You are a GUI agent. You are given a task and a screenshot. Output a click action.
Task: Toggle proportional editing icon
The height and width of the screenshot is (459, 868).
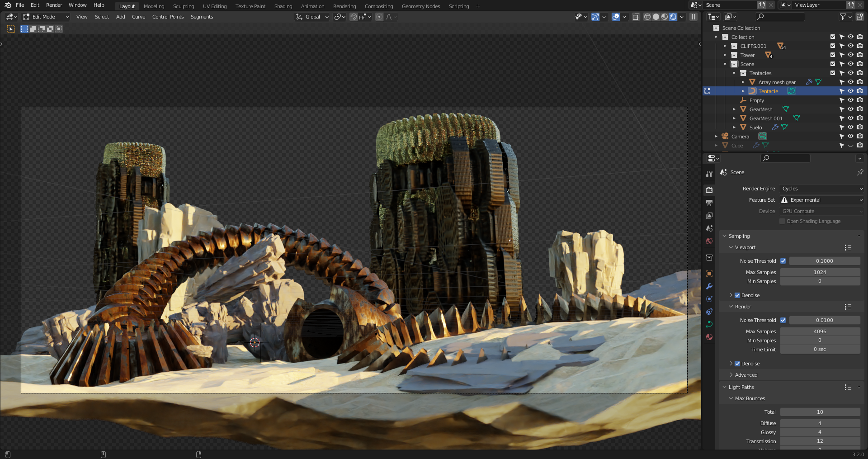coord(379,17)
